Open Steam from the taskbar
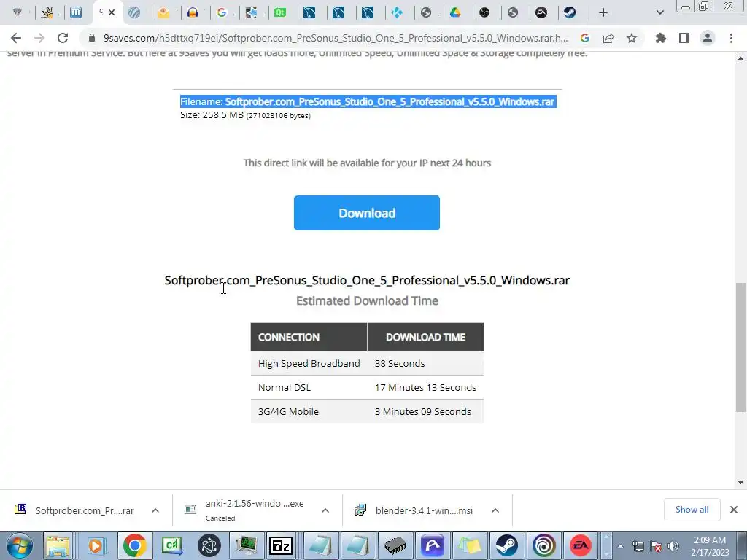Screen dimensions: 747x560 click(x=506, y=545)
